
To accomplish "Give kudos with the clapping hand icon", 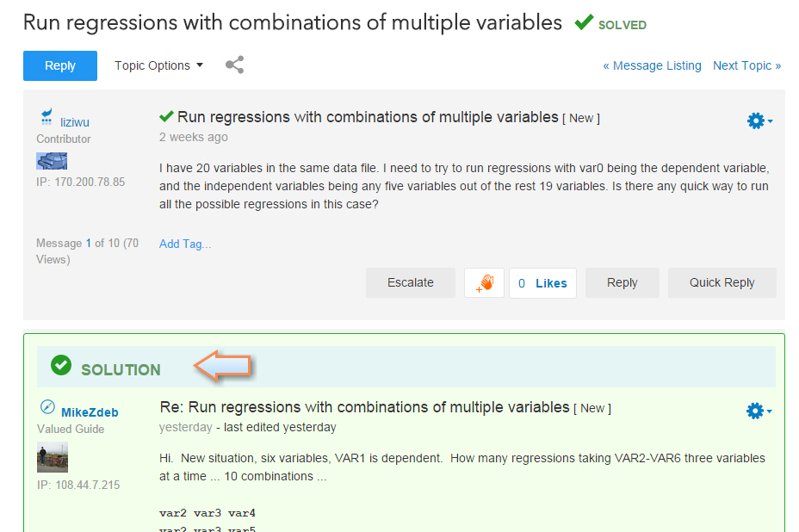I will pos(484,282).
